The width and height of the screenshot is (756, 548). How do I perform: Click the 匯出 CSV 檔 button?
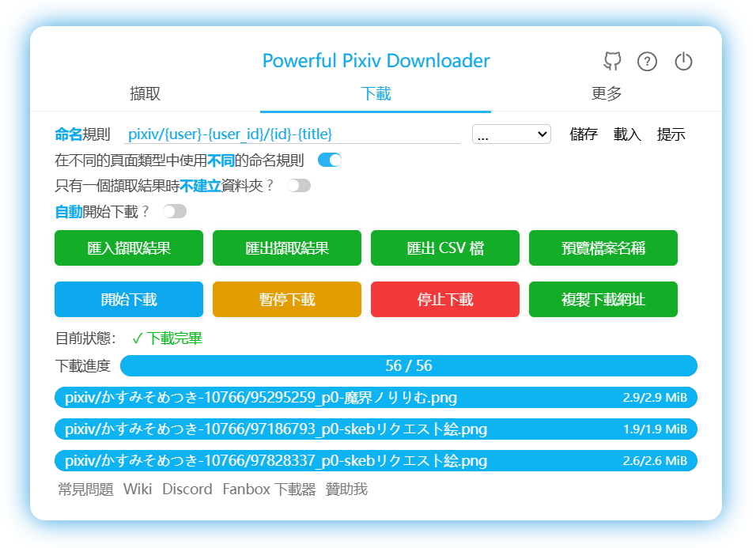click(445, 248)
